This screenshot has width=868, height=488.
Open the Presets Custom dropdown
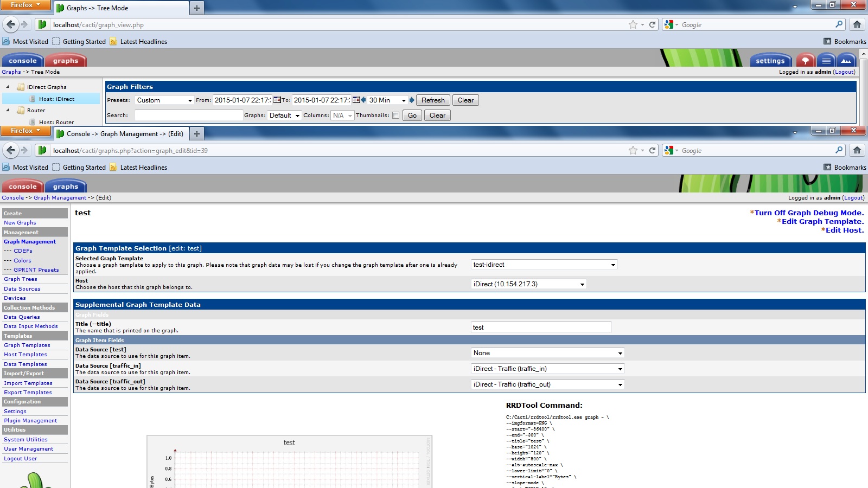[x=164, y=100]
